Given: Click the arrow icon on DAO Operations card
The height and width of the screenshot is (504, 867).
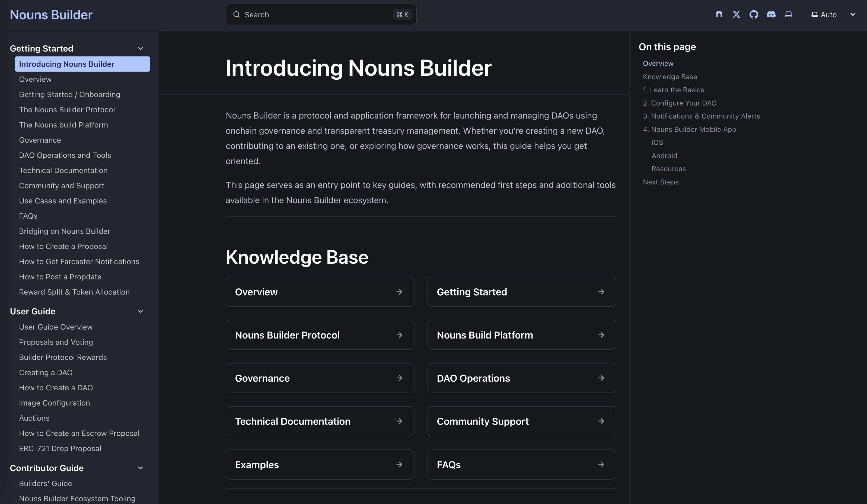Looking at the screenshot, I should click(601, 378).
